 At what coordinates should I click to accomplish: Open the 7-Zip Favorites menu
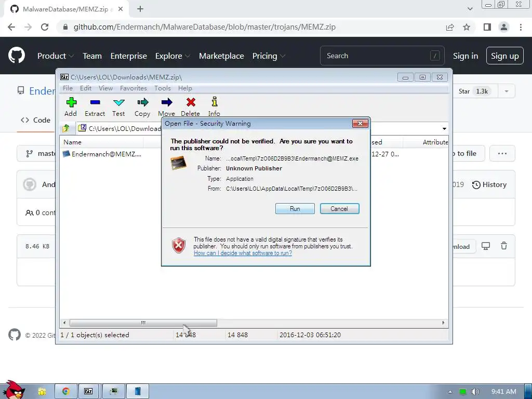click(134, 88)
